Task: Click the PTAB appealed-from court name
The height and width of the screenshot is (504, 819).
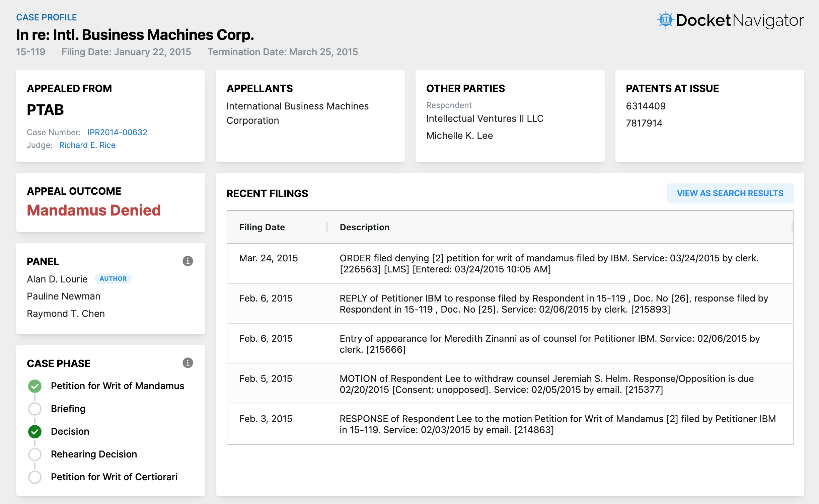Action: [45, 110]
